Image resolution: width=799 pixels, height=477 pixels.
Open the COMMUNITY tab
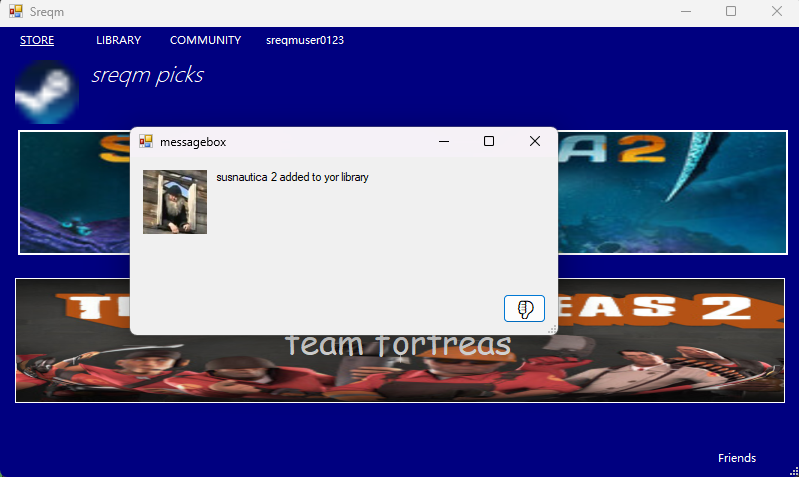[x=205, y=40]
